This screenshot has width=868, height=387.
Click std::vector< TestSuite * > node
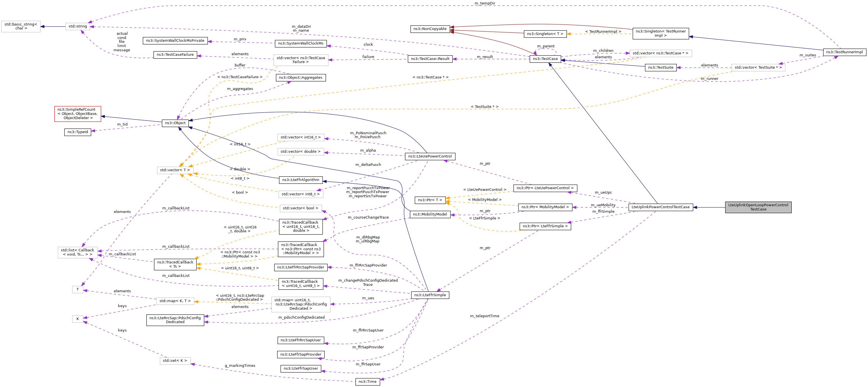tap(758, 67)
